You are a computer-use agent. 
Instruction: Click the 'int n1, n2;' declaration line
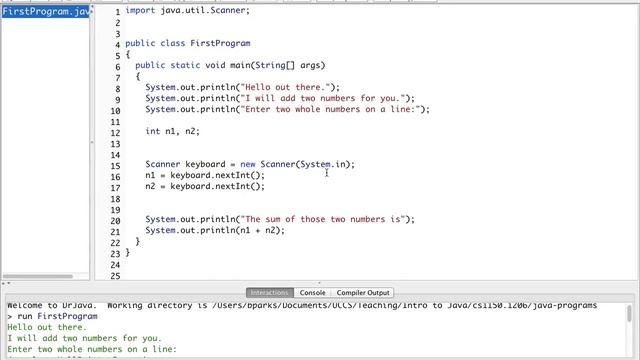tap(172, 131)
